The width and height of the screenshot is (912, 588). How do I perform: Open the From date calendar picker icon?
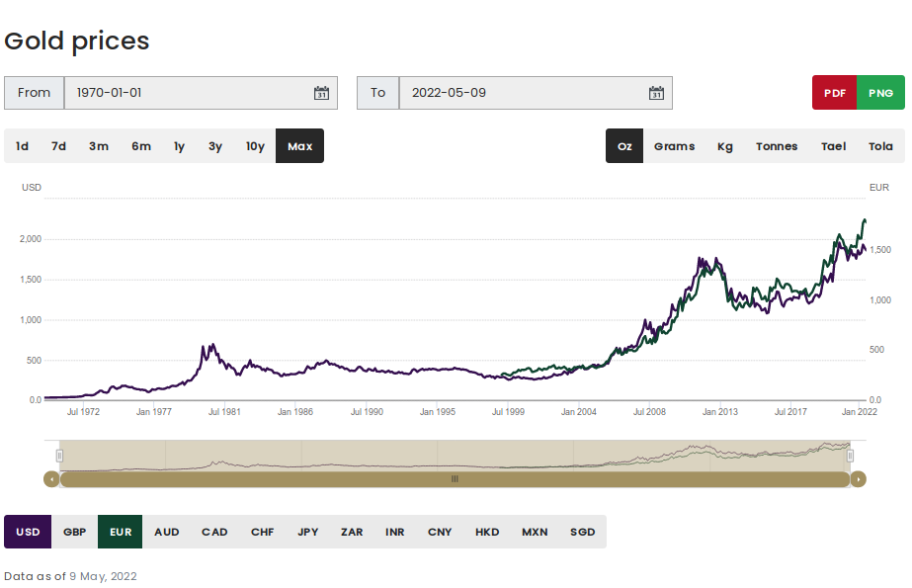coord(321,93)
